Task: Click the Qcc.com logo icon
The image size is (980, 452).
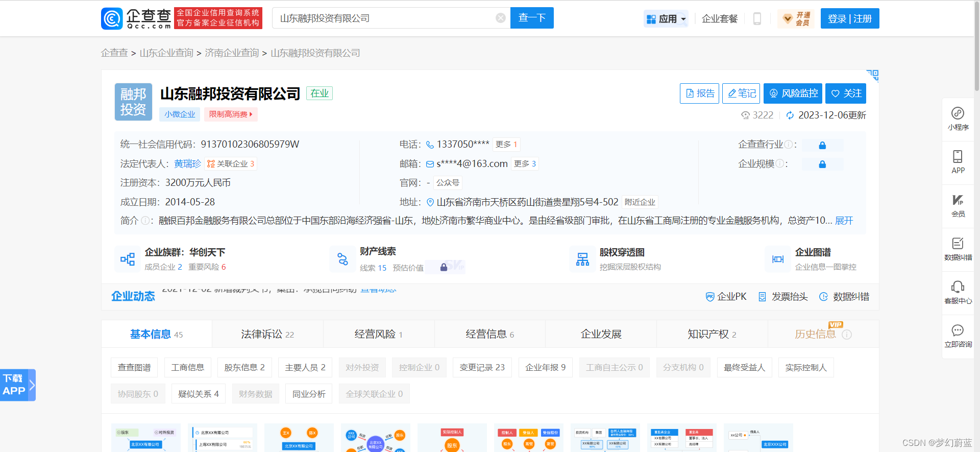Action: tap(112, 18)
